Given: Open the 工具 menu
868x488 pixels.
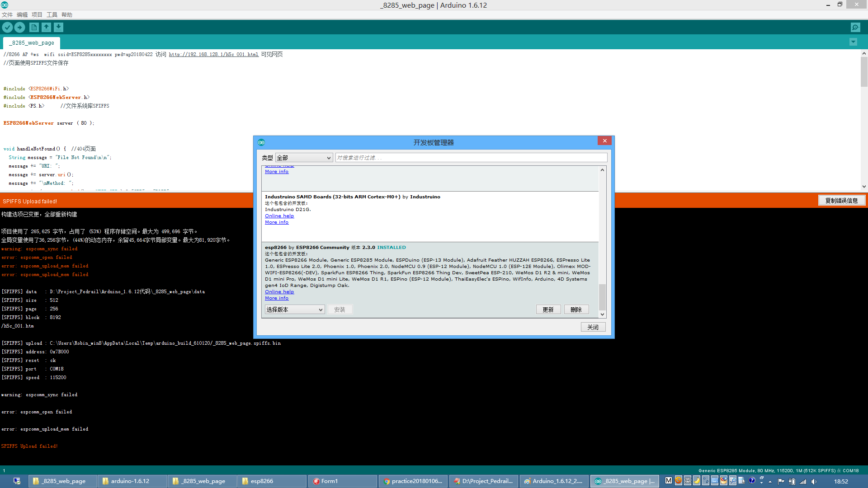Looking at the screenshot, I should point(52,15).
